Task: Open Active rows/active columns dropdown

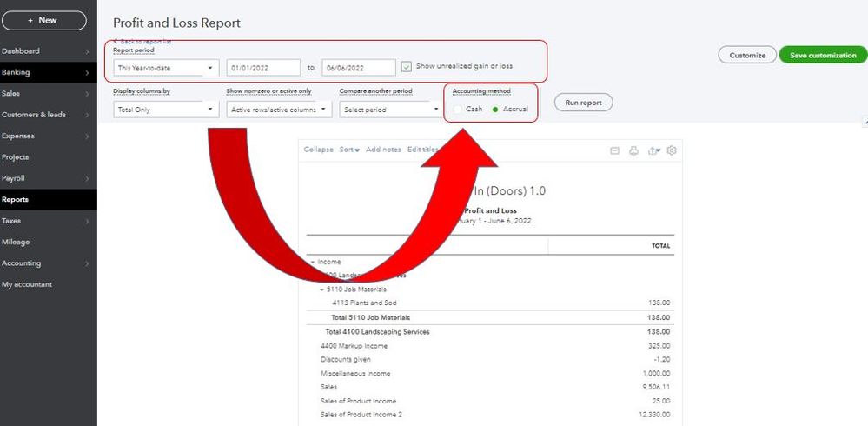Action: [x=279, y=110]
